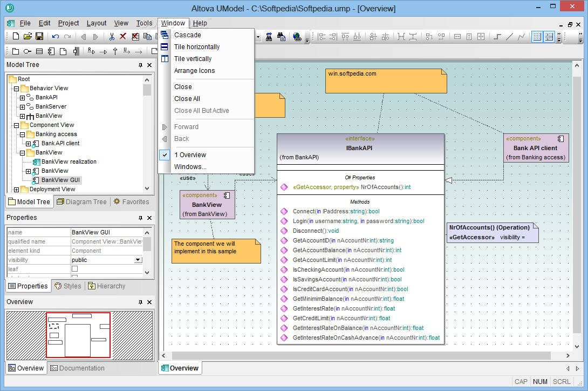The height and width of the screenshot is (391, 588).
Task: Add an interface with the lollipop icon
Action: point(28,51)
